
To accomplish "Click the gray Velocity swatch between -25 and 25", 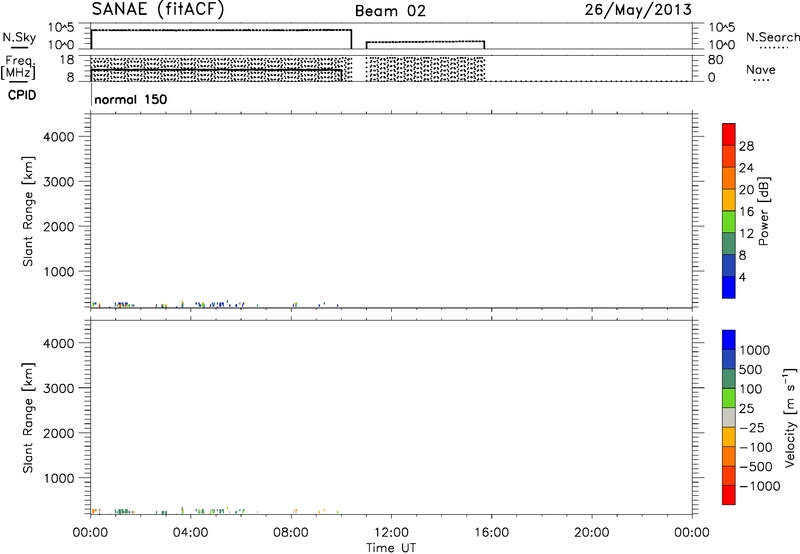I will [x=729, y=417].
